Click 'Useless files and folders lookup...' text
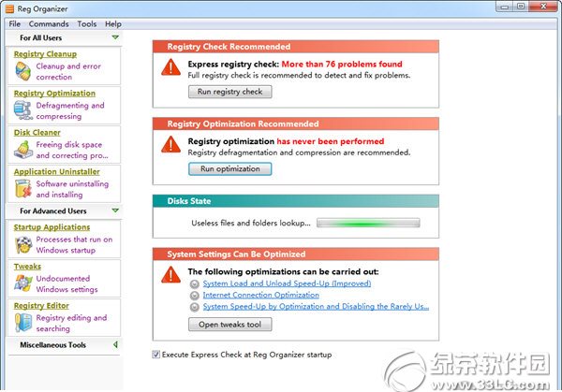 point(251,223)
